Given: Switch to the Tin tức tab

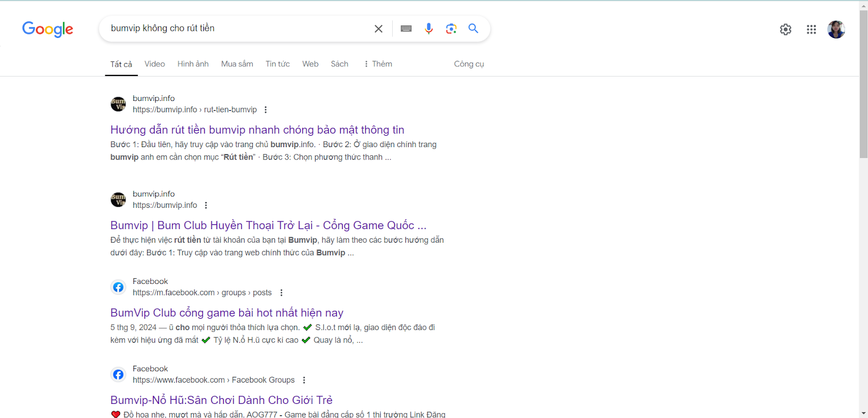Looking at the screenshot, I should click(x=278, y=64).
